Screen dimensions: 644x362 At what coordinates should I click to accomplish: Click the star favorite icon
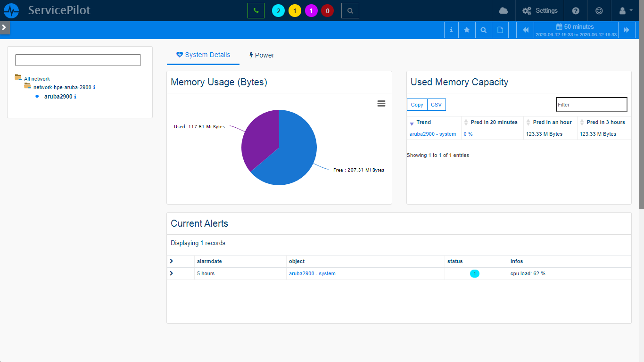click(467, 30)
